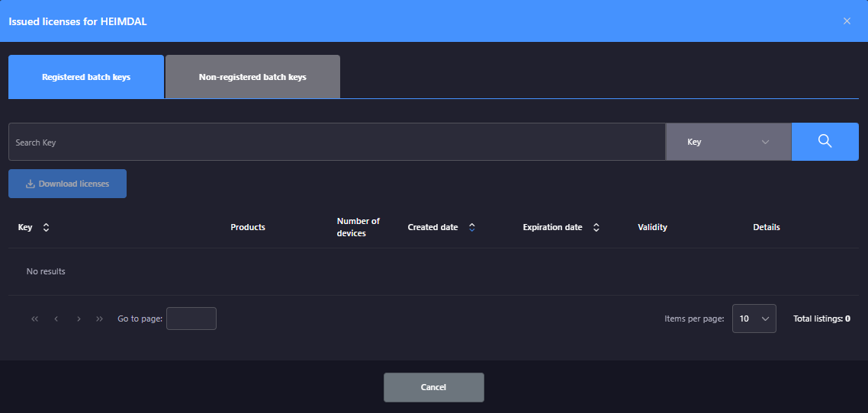Click the Cancel button

point(434,388)
